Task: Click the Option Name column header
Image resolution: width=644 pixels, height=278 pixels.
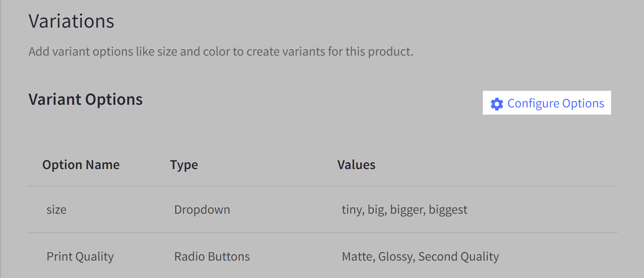Action: coord(81,165)
